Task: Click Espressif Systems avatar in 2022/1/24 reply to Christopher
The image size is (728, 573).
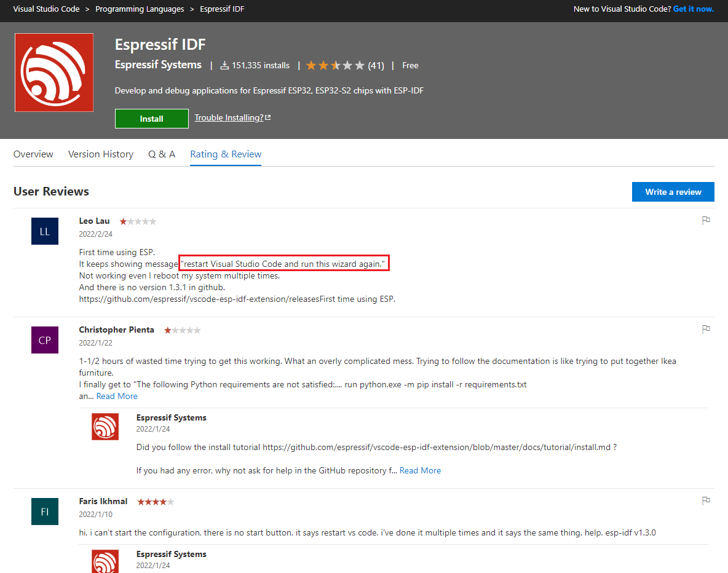Action: click(x=105, y=427)
